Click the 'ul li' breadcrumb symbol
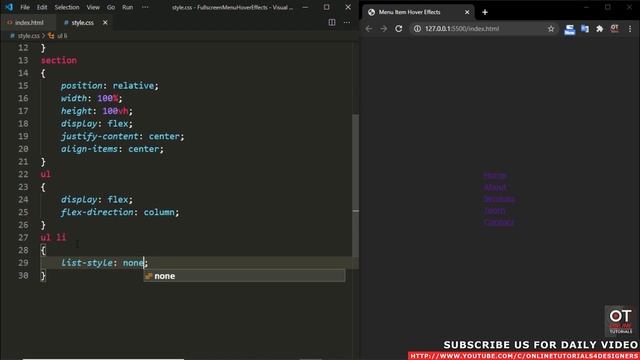640x360 pixels. (x=58, y=36)
